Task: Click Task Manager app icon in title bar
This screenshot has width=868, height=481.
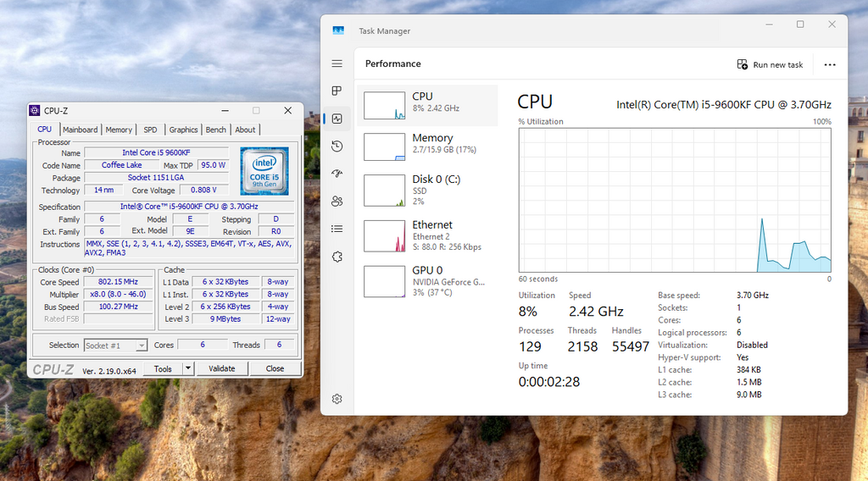Action: pos(337,30)
